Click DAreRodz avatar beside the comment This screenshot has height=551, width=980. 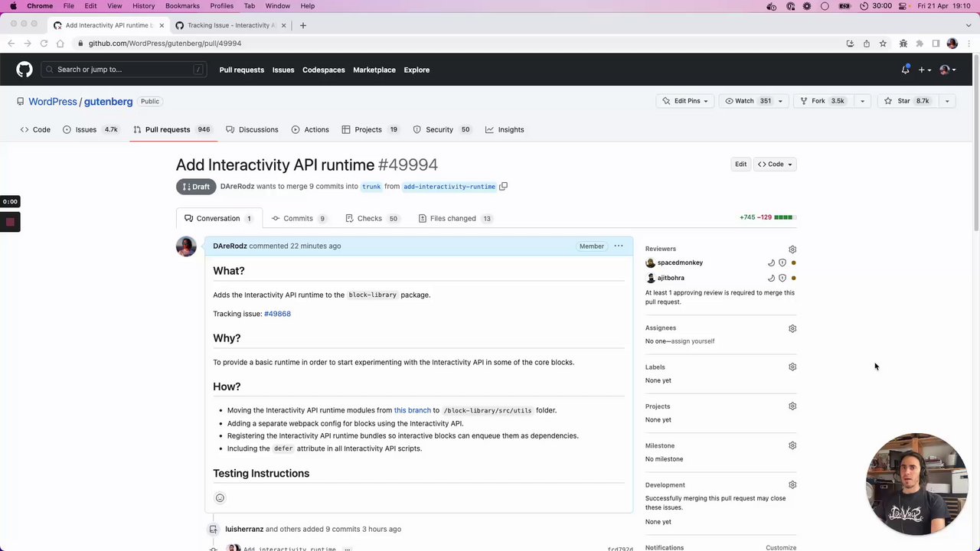click(x=186, y=246)
